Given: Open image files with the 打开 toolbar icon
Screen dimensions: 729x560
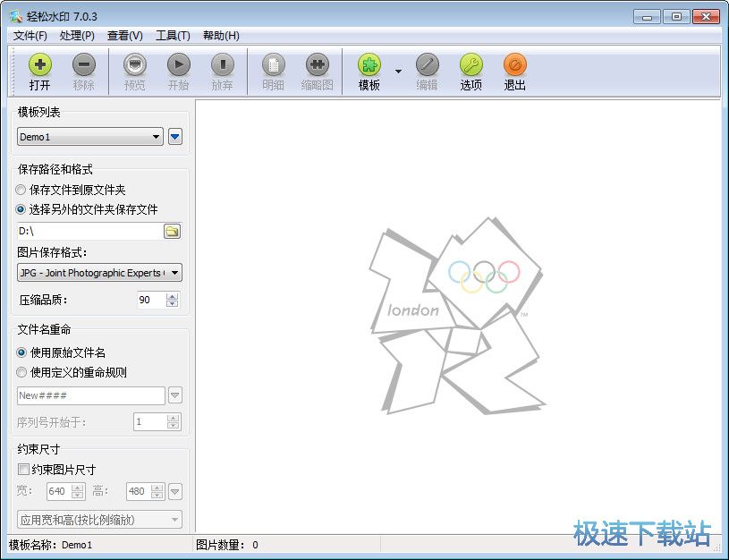Looking at the screenshot, I should (x=39, y=71).
